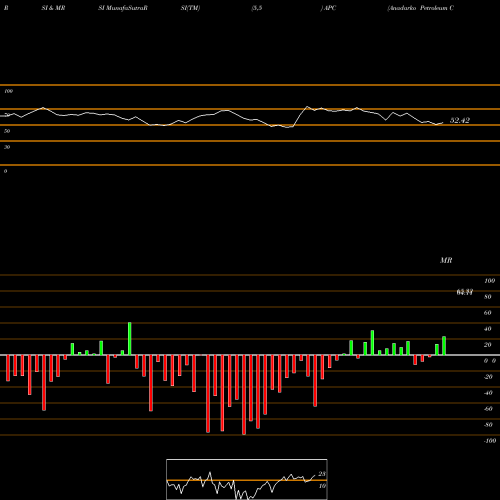Click the value 23 in the mini chart
Screen dimensions: 500x500
pos(322,474)
